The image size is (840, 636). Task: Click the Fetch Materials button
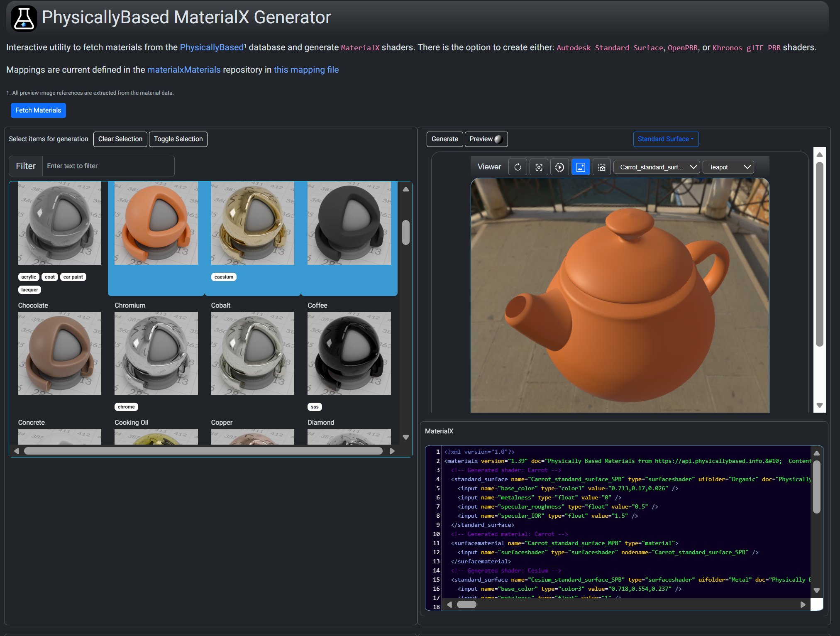38,110
